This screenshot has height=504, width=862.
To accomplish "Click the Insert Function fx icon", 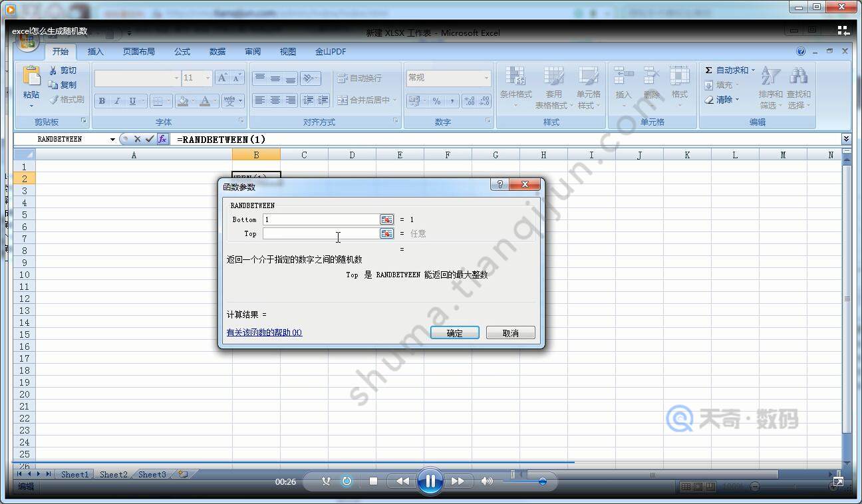I will click(x=162, y=139).
